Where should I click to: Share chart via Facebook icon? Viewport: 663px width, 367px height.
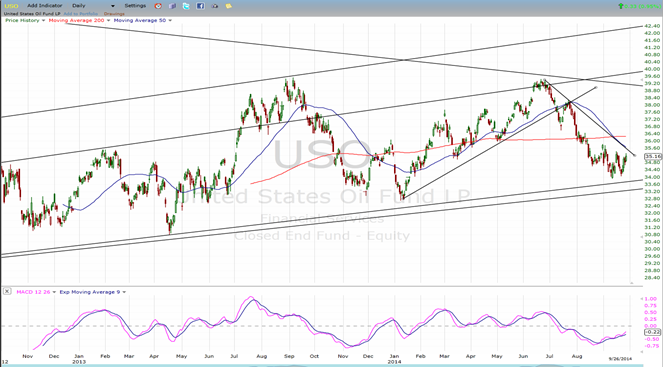[200, 6]
